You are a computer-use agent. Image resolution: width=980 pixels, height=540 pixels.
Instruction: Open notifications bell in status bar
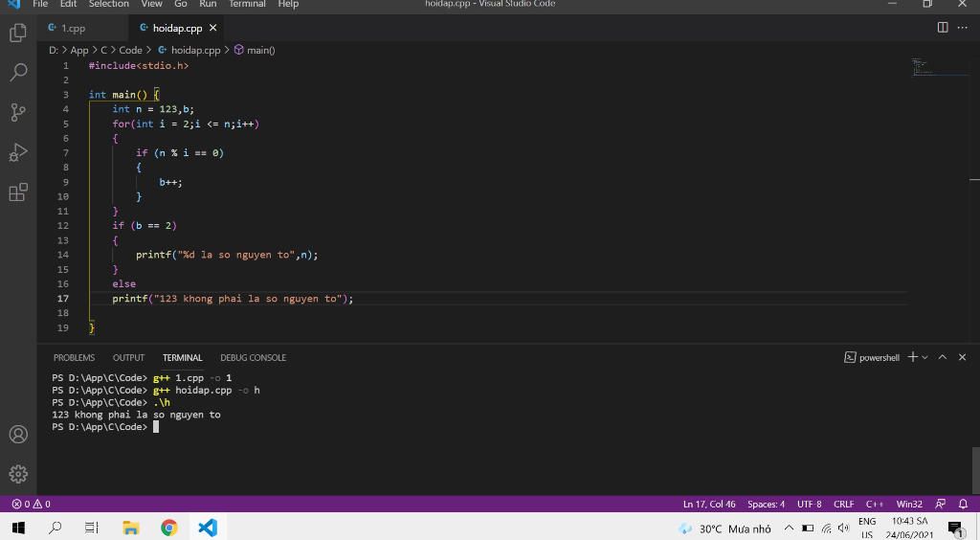[963, 504]
